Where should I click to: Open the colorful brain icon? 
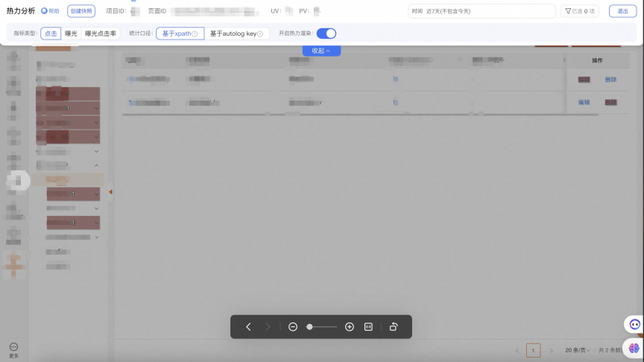[634, 349]
